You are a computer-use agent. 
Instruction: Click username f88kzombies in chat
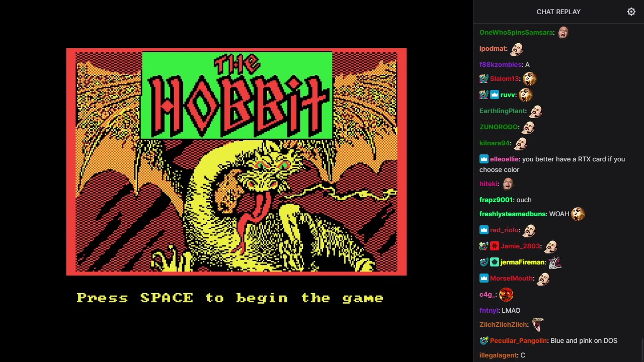click(x=501, y=64)
